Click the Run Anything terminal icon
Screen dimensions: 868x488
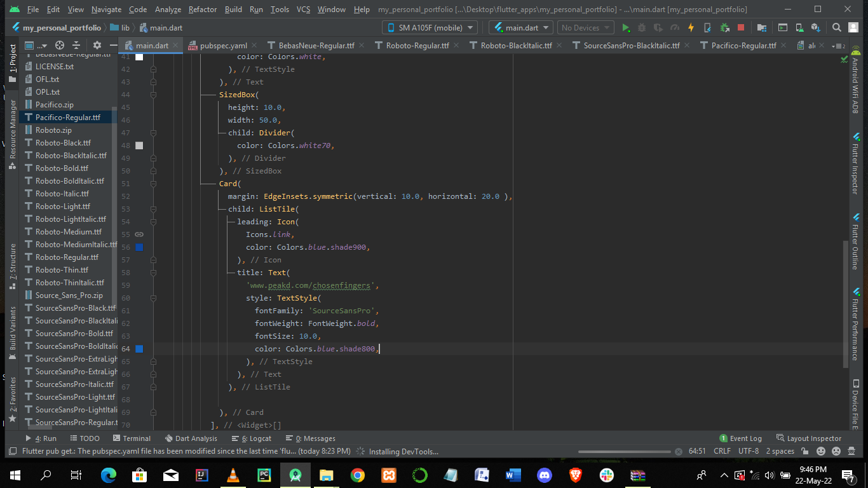783,28
